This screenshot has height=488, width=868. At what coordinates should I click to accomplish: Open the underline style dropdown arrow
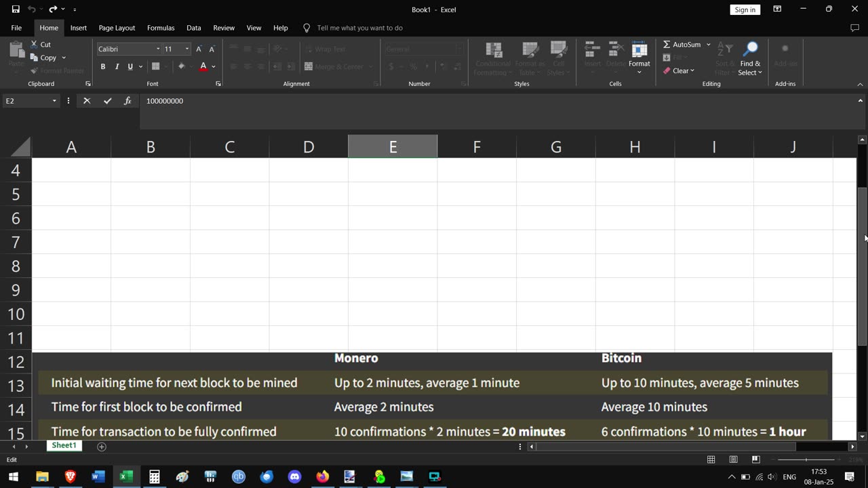coord(140,66)
